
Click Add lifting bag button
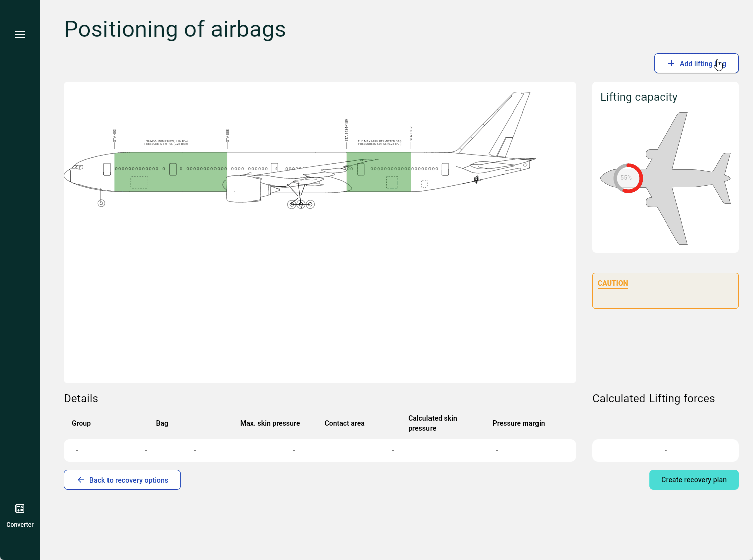pyautogui.click(x=696, y=63)
